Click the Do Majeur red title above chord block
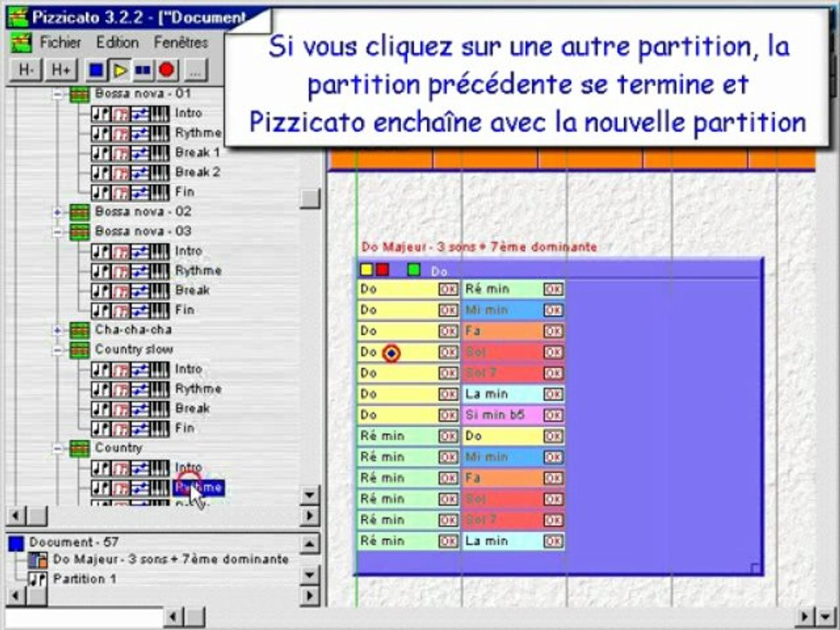Image resolution: width=840 pixels, height=630 pixels. [479, 248]
